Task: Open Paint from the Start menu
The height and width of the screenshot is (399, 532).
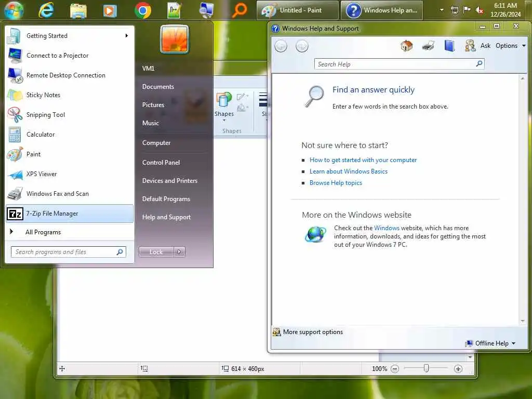Action: pyautogui.click(x=70, y=154)
